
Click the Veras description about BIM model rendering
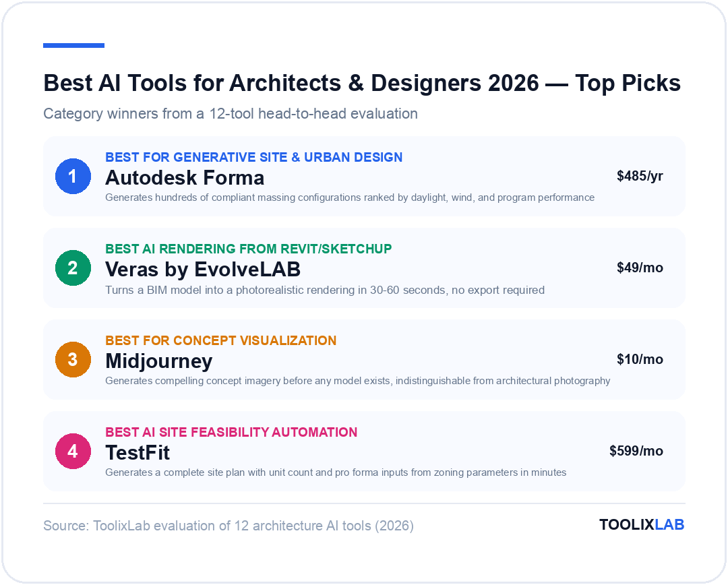(x=325, y=290)
